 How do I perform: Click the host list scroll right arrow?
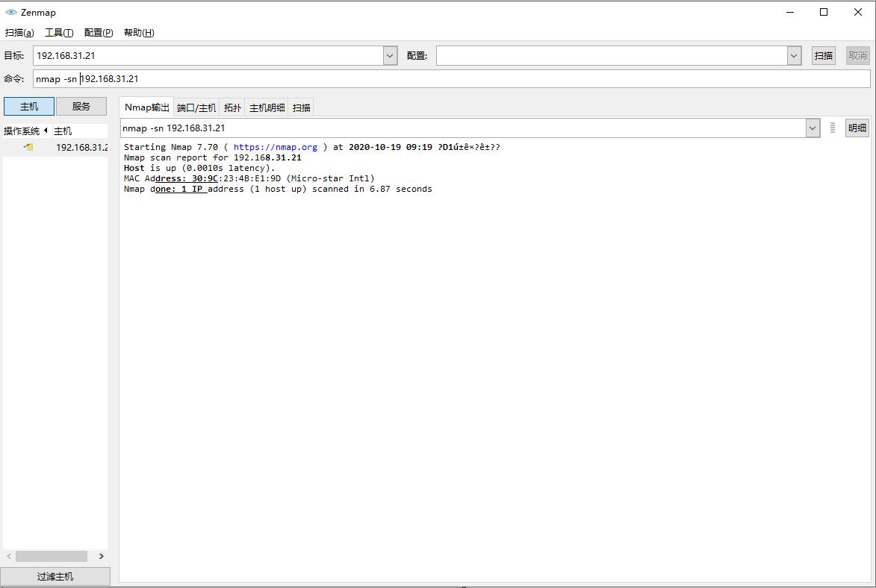[101, 556]
